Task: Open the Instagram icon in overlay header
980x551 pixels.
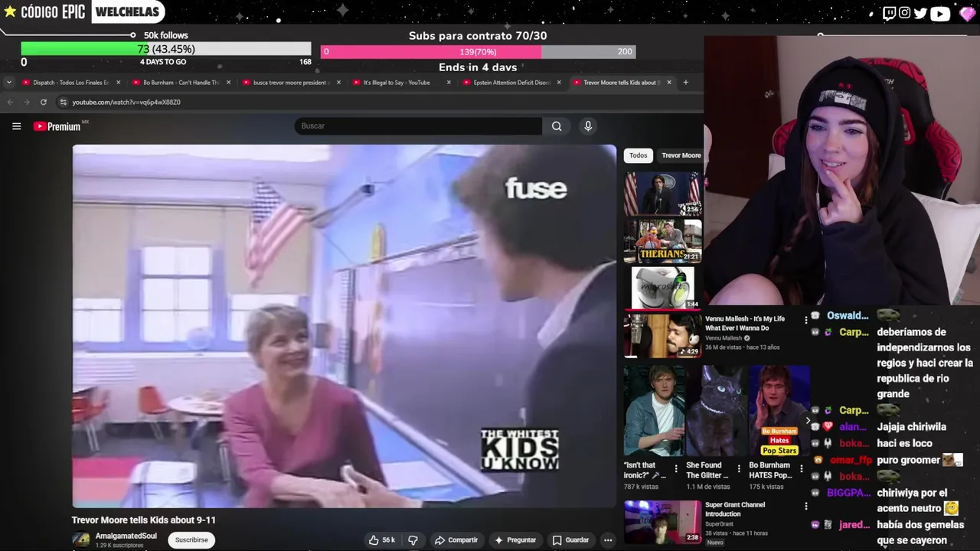Action: pyautogui.click(x=904, y=12)
